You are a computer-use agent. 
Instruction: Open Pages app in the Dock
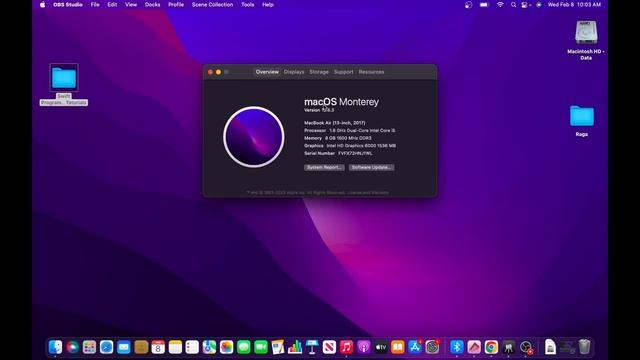point(278,347)
